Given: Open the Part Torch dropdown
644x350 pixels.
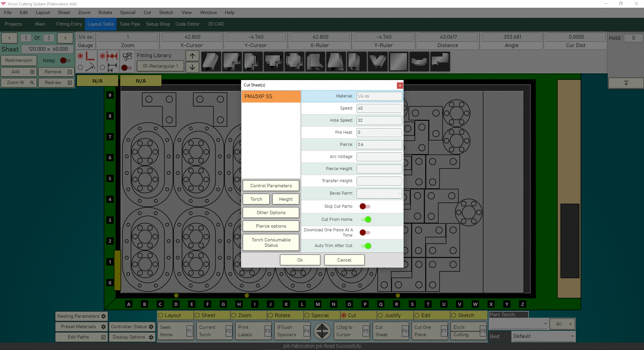Looking at the screenshot, I should [546, 324].
